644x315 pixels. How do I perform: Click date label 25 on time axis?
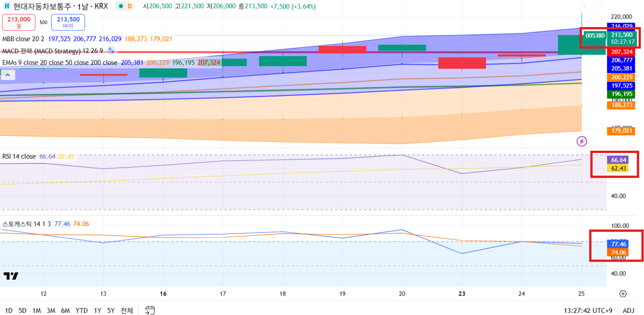[582, 294]
